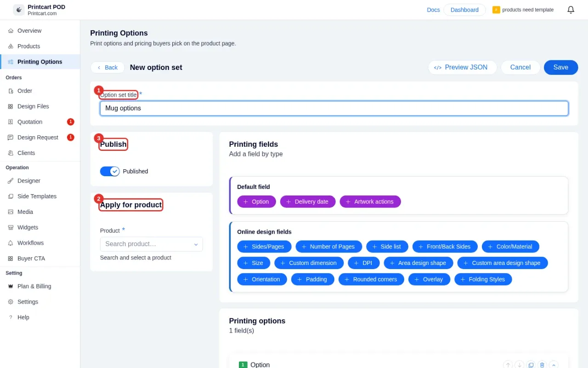Add a DPI design field

(364, 263)
